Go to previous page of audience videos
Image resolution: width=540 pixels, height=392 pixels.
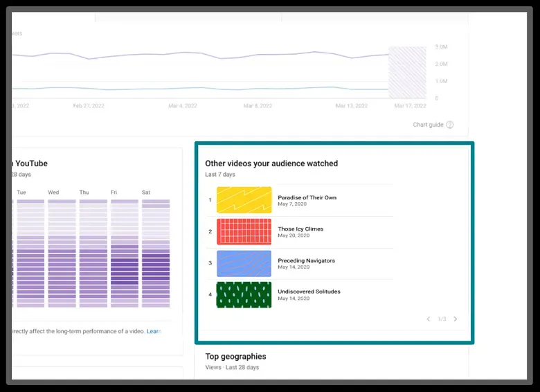pyautogui.click(x=429, y=319)
